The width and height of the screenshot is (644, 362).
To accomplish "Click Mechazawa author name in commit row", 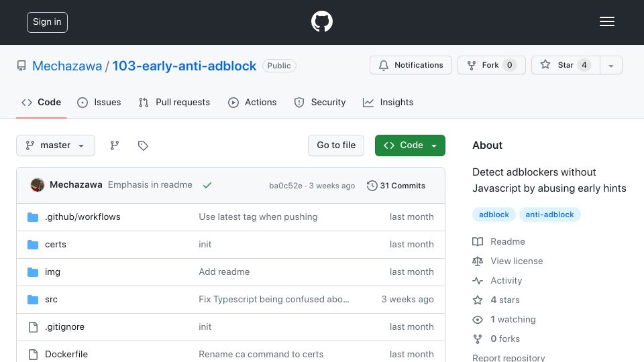I will (76, 185).
